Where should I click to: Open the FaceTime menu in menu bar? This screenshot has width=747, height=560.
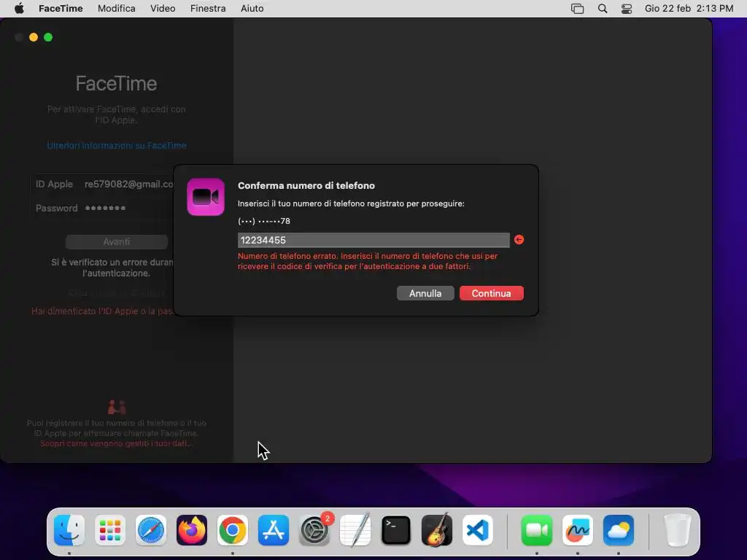[61, 9]
